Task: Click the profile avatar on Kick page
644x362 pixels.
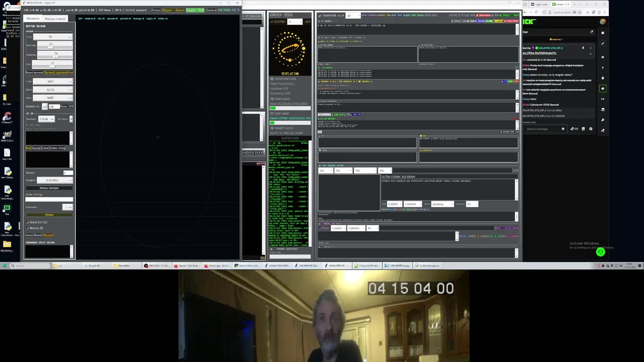Action: pos(602,22)
